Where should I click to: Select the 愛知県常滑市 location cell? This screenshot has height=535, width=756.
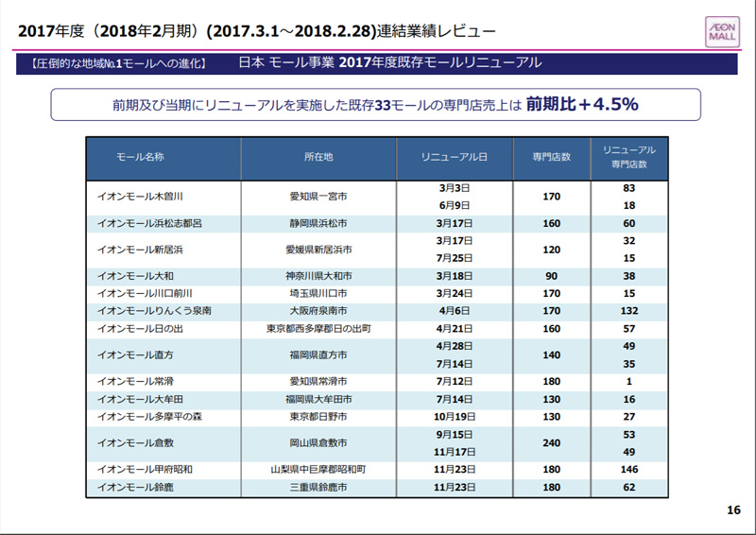pos(318,381)
